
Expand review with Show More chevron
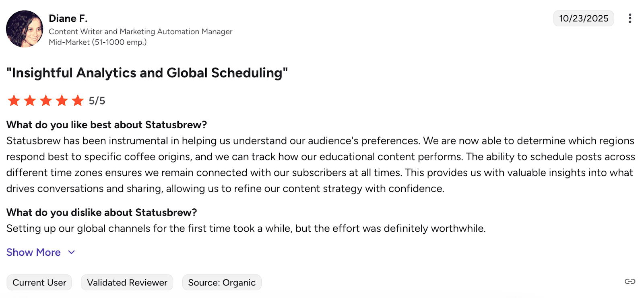tap(72, 253)
